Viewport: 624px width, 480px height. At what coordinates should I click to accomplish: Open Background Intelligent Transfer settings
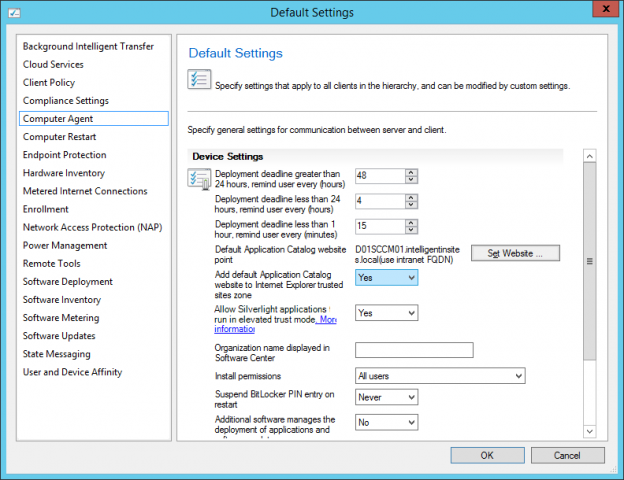[88, 47]
